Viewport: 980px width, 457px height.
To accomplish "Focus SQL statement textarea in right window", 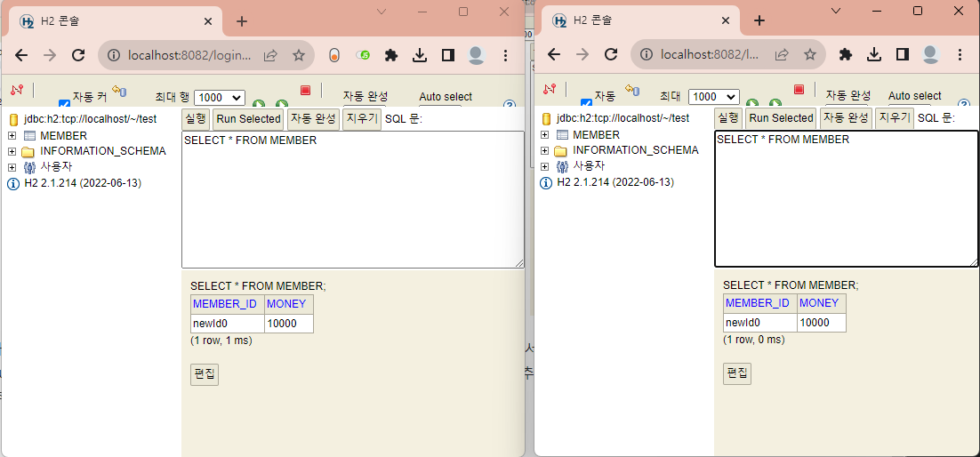I will pyautogui.click(x=847, y=199).
